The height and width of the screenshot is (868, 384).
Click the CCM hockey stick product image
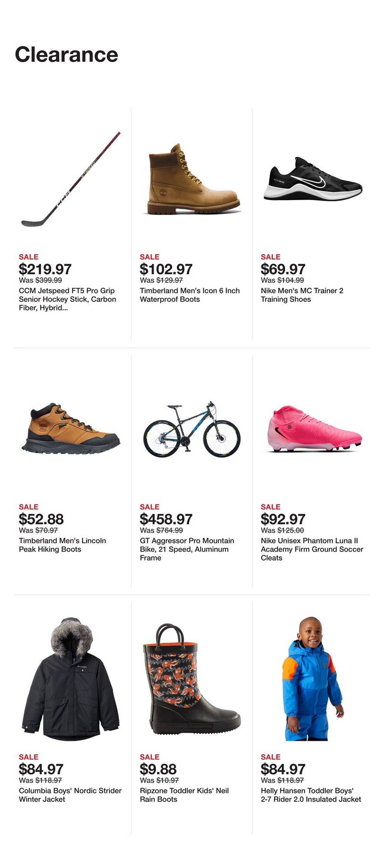click(71, 180)
